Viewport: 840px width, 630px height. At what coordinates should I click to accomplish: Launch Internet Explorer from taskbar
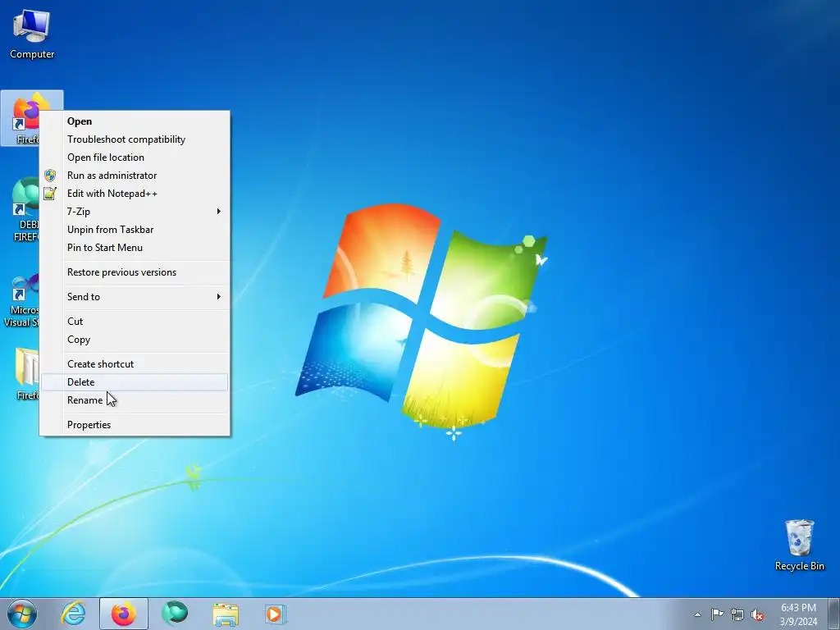(x=73, y=614)
